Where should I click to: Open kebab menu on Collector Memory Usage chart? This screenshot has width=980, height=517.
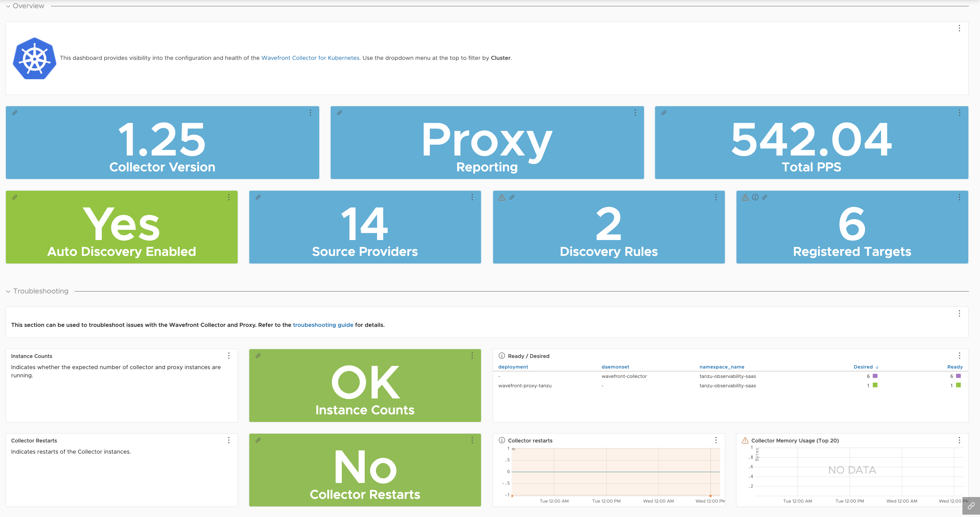pos(959,440)
